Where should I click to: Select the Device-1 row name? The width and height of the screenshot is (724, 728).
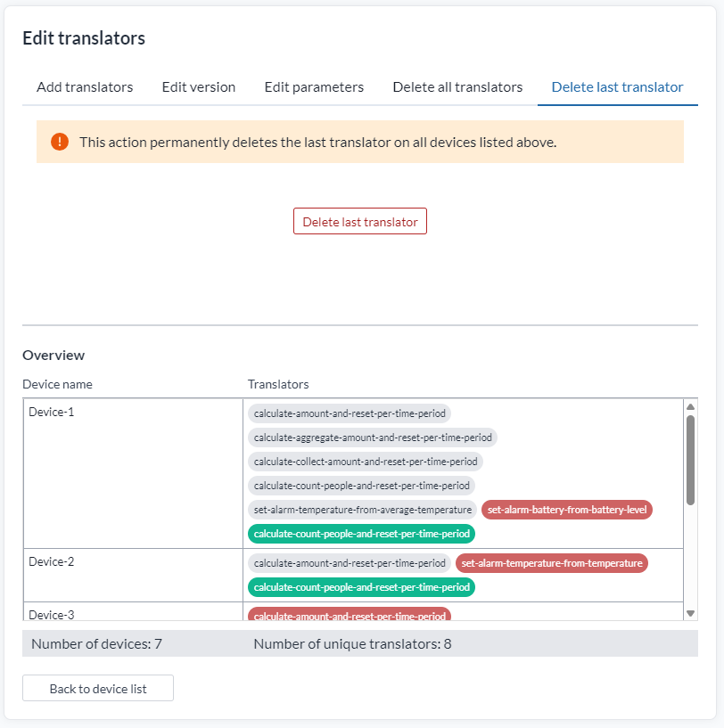pos(51,412)
